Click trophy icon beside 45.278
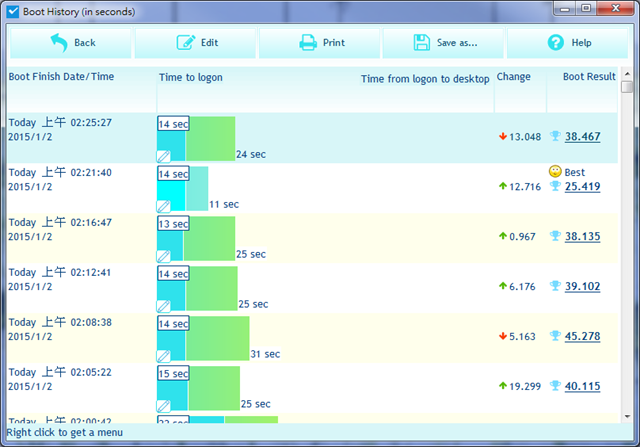 click(x=555, y=336)
